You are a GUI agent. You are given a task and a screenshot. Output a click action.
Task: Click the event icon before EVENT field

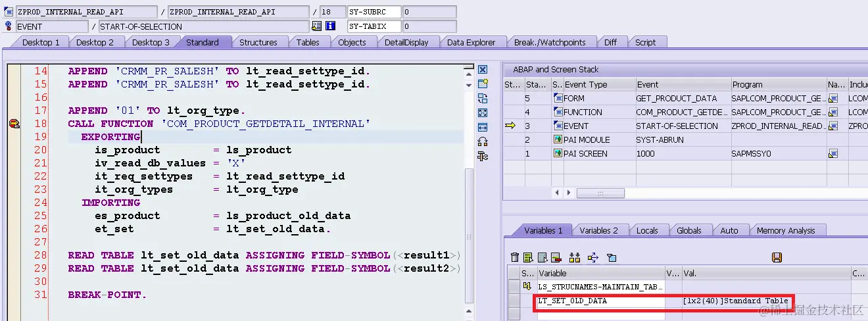(x=9, y=26)
